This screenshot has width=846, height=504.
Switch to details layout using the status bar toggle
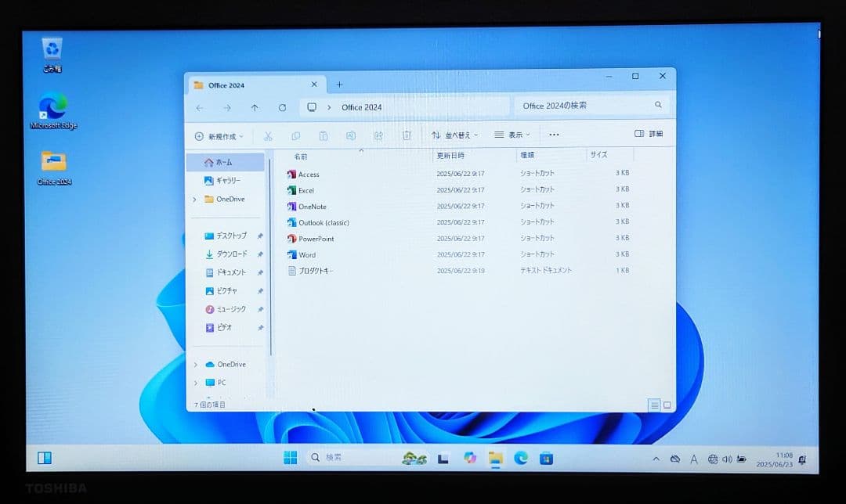tap(655, 405)
